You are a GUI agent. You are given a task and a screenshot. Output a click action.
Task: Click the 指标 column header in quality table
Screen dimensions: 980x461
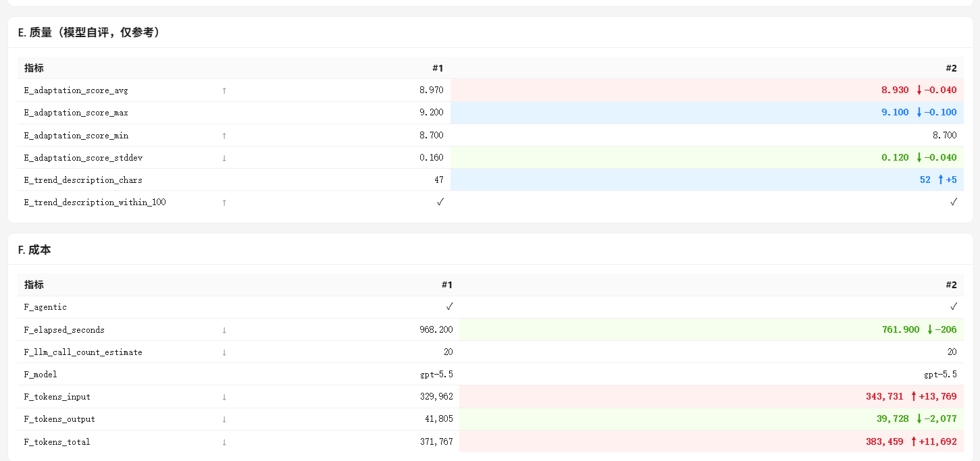tap(34, 68)
